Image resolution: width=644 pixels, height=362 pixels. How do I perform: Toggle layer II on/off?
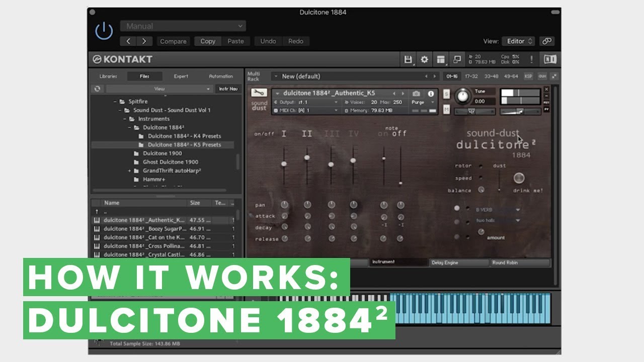[307, 134]
